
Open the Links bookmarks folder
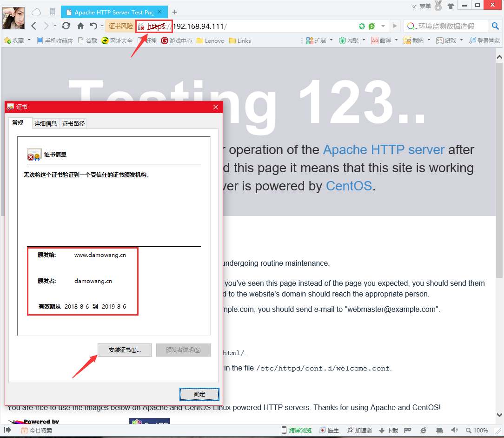point(240,40)
